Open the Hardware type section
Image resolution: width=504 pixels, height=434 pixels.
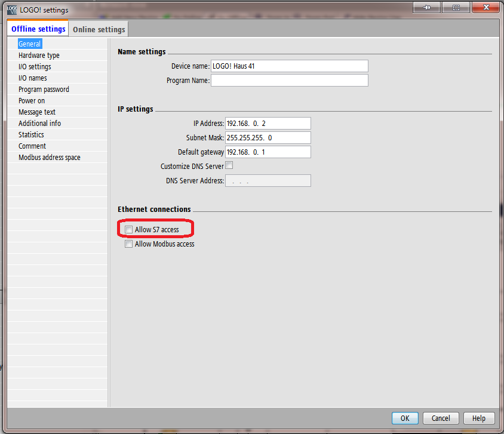(x=39, y=56)
